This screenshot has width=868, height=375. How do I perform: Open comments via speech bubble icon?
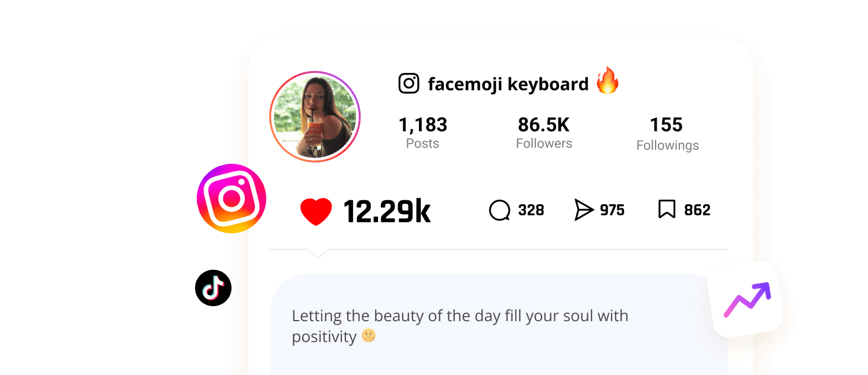(x=499, y=210)
